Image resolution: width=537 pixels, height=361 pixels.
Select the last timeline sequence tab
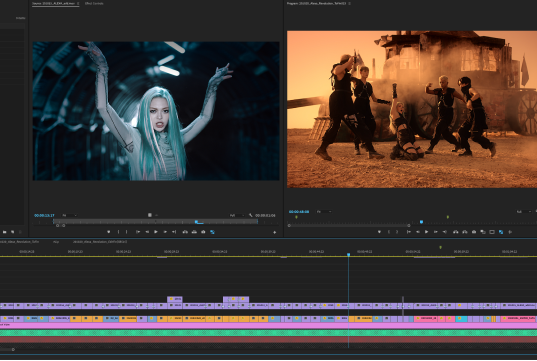point(100,242)
